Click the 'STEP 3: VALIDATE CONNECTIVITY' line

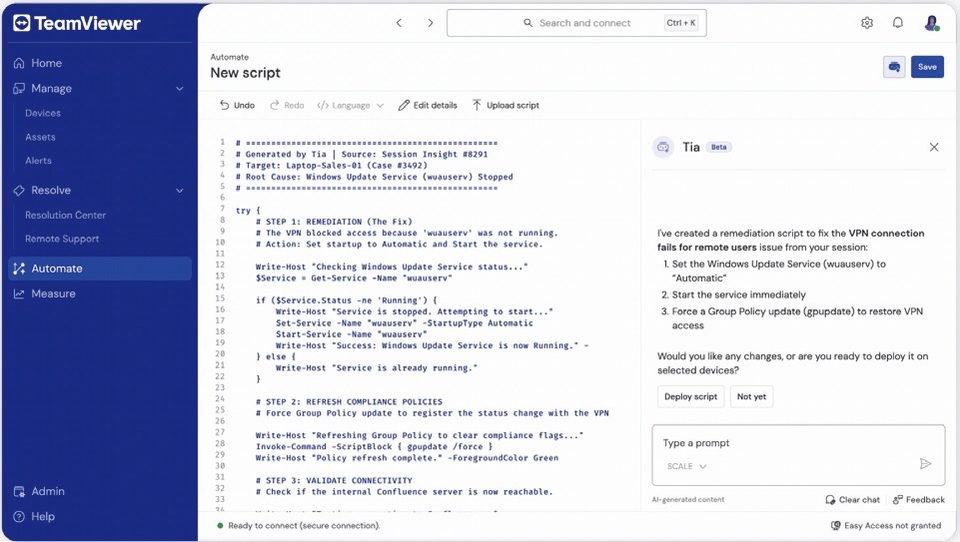334,481
